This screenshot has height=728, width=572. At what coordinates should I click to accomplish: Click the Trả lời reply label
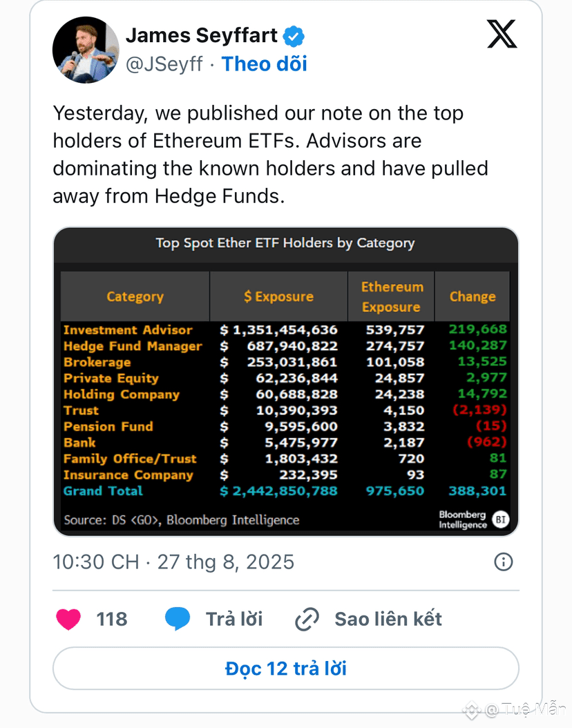pyautogui.click(x=234, y=619)
